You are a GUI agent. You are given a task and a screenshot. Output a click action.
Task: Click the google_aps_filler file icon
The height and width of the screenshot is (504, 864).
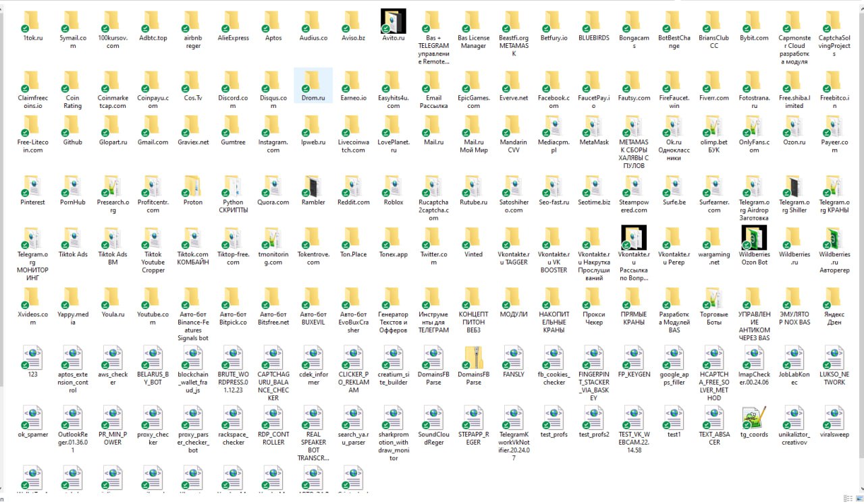674,358
